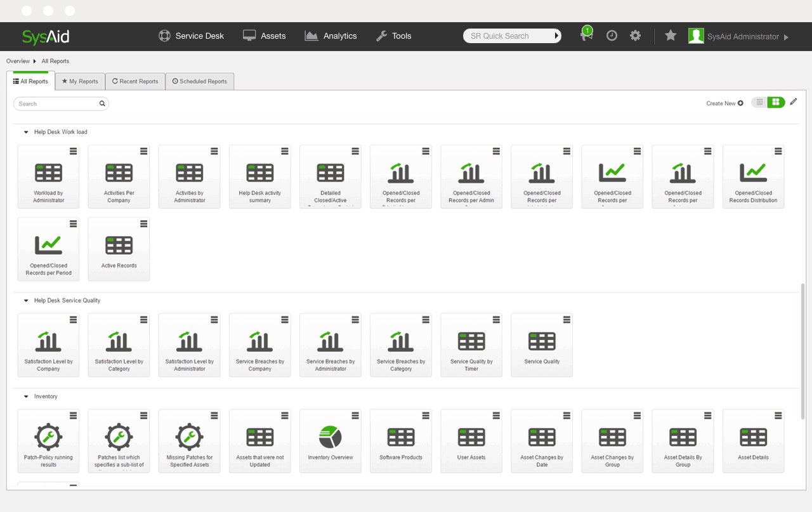Open the settings gear icon
Image resolution: width=812 pixels, height=512 pixels.
click(635, 36)
